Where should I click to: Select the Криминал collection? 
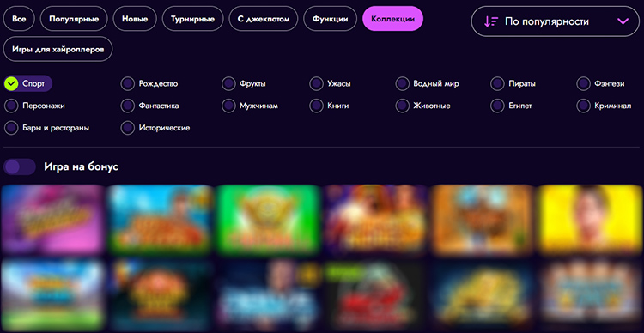[x=605, y=106]
